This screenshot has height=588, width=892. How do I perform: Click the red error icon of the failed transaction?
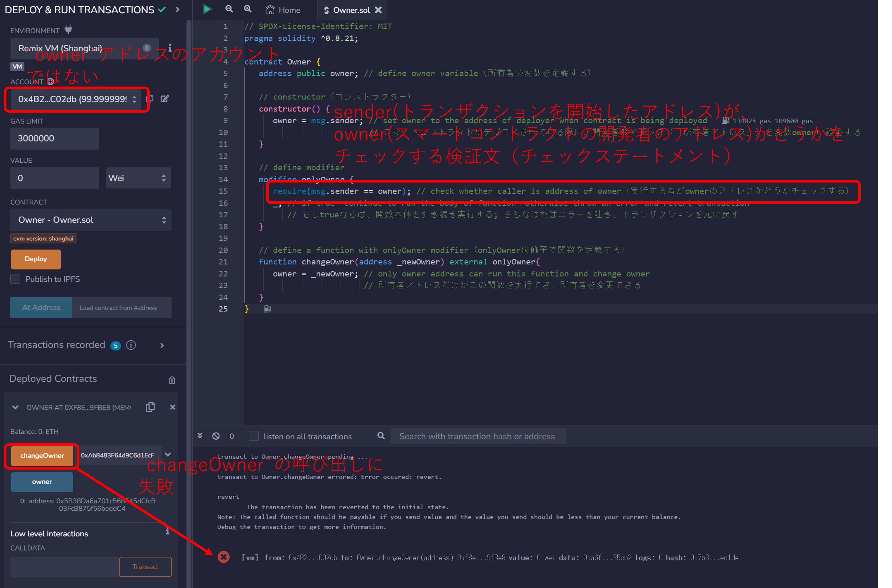pyautogui.click(x=224, y=557)
